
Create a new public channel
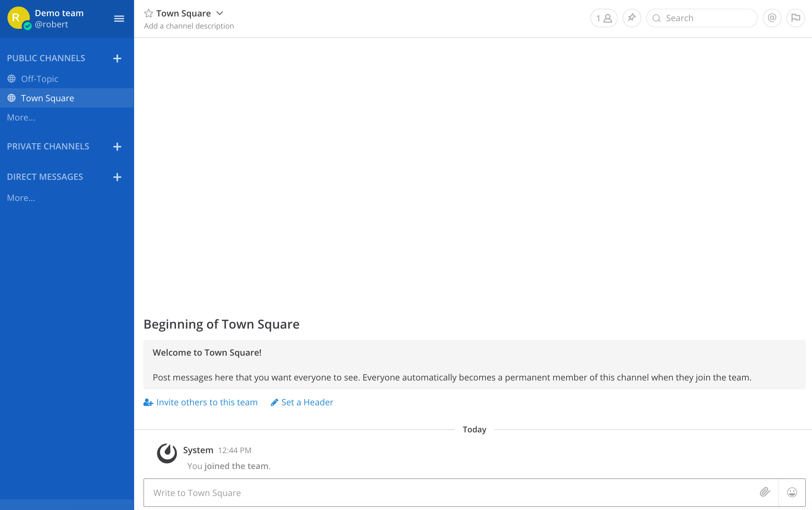pos(117,58)
